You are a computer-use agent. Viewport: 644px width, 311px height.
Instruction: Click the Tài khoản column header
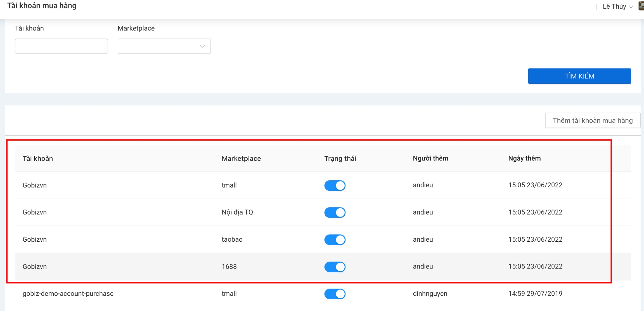pyautogui.click(x=38, y=159)
